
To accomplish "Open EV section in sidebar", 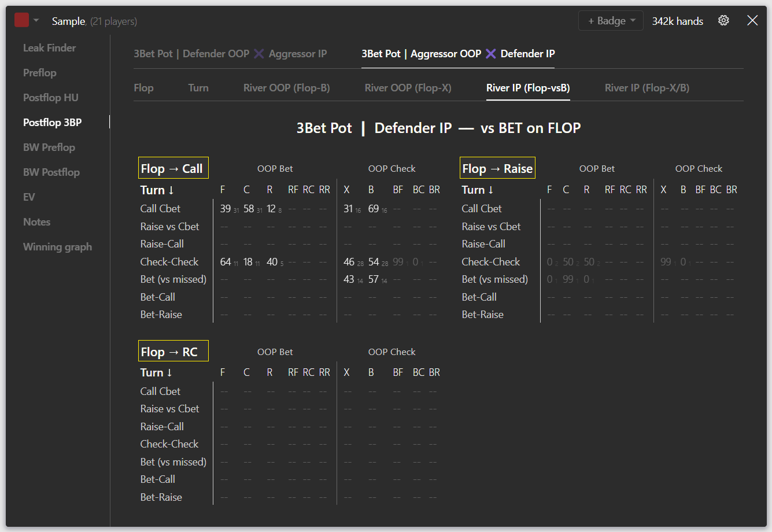I will [x=29, y=197].
